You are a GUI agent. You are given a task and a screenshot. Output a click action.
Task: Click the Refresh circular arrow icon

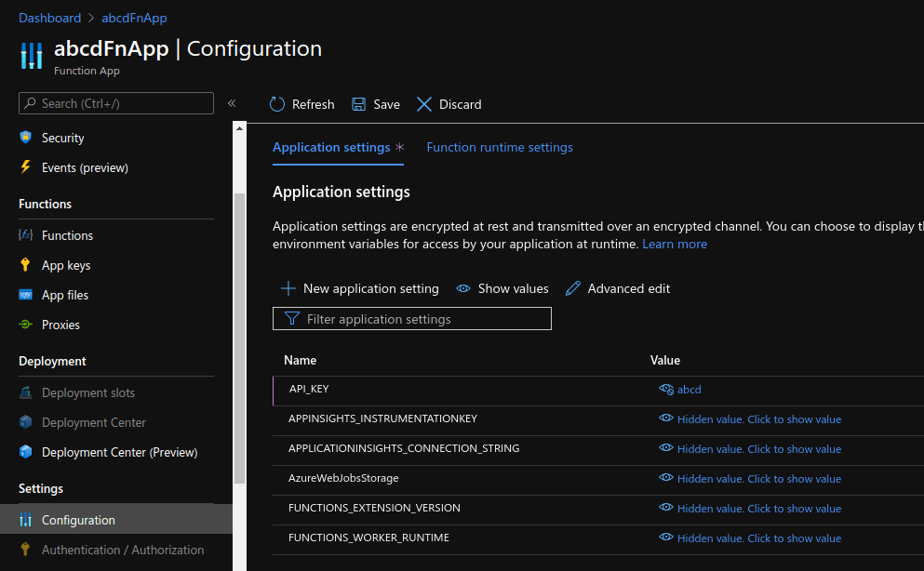[277, 104]
